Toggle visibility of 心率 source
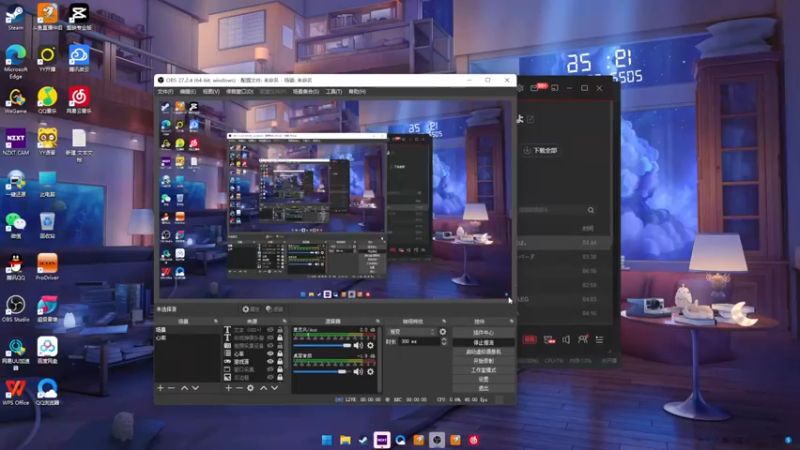800x450 pixels. 270,354
